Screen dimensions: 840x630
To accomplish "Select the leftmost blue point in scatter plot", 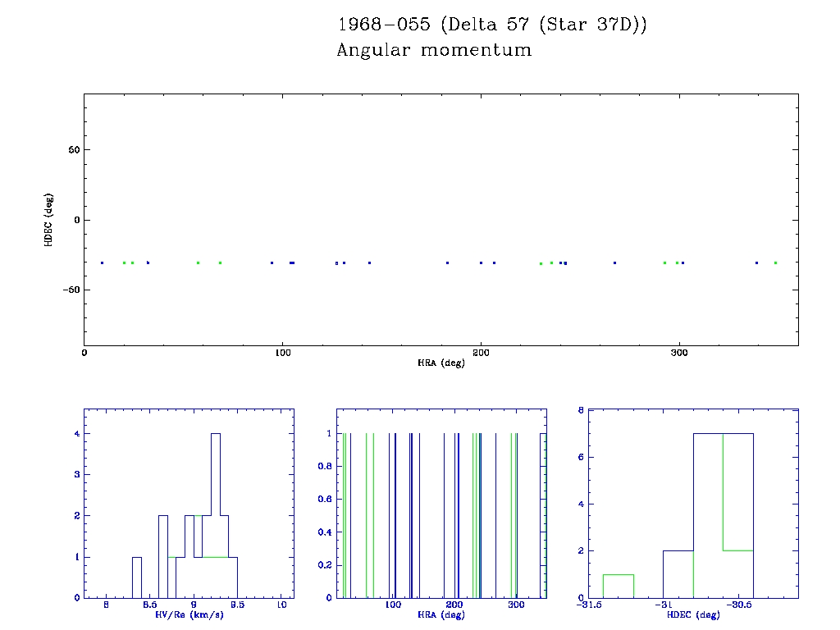I will [102, 262].
